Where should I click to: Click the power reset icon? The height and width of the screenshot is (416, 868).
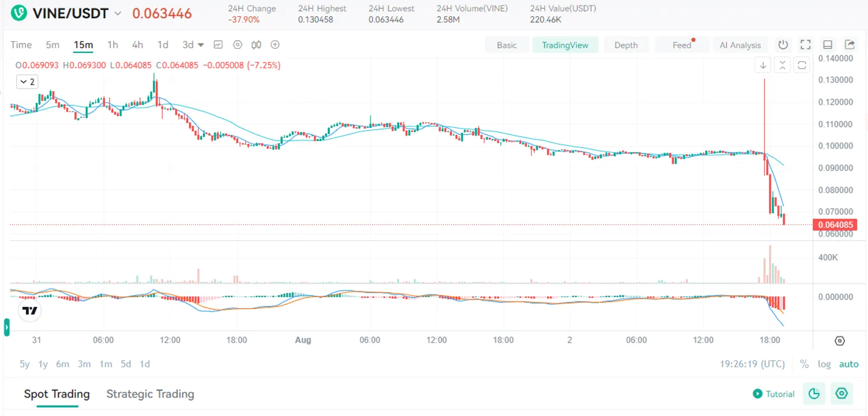(x=783, y=44)
